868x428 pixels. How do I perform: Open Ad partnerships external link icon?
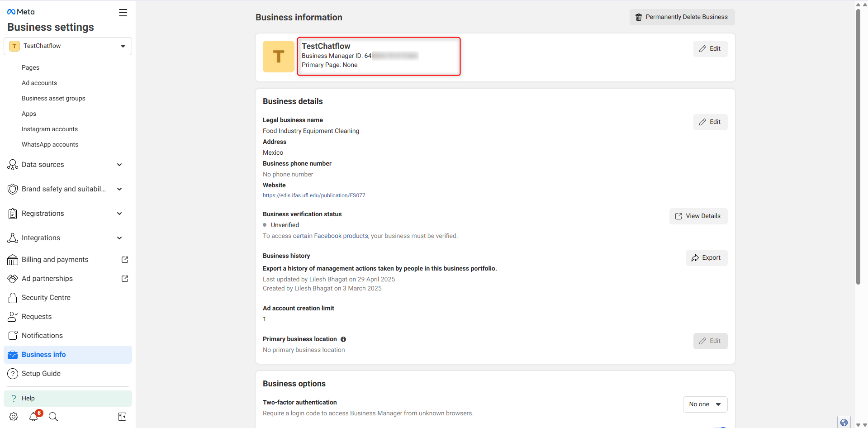coord(125,279)
